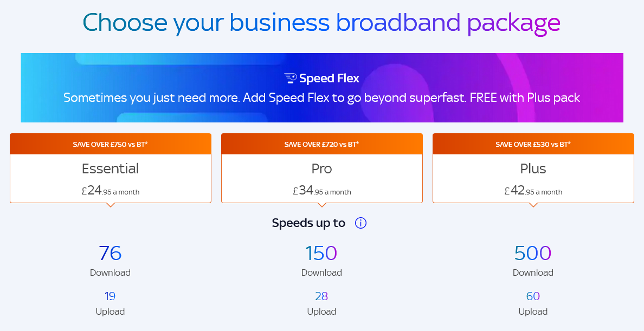Click the 60 upload speed figure
The width and height of the screenshot is (644, 331).
tap(533, 296)
